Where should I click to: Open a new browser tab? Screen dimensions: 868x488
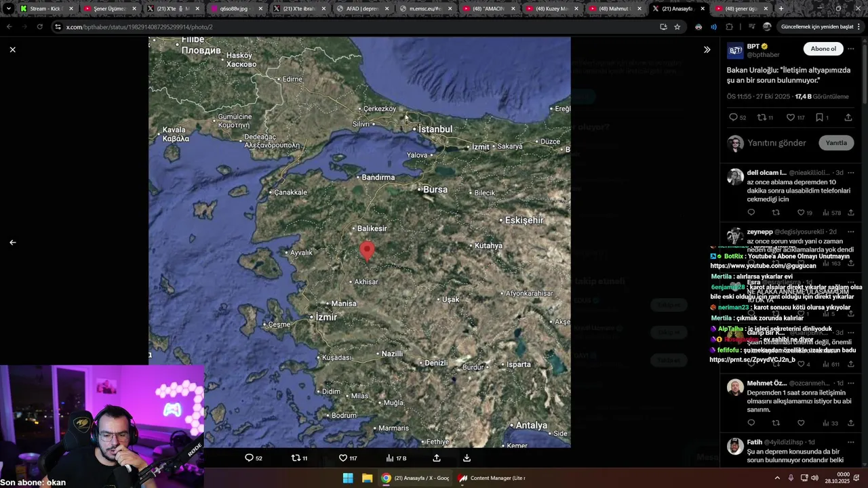(781, 9)
